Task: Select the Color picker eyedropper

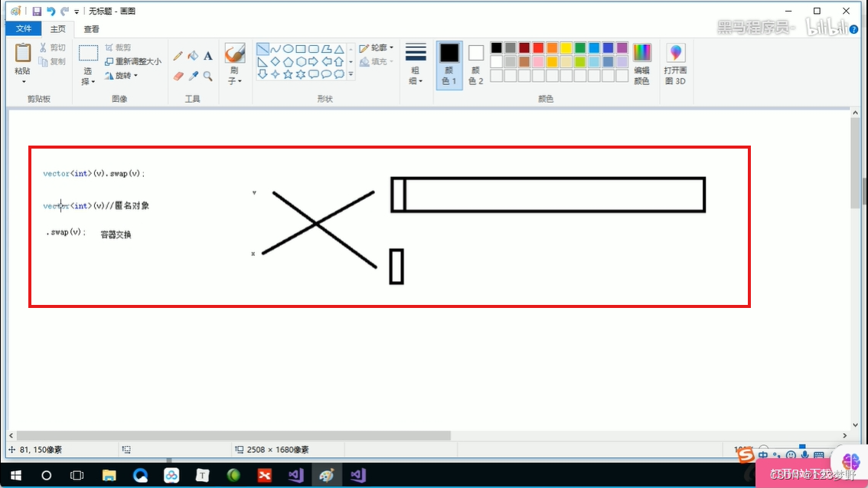Action: [x=193, y=76]
